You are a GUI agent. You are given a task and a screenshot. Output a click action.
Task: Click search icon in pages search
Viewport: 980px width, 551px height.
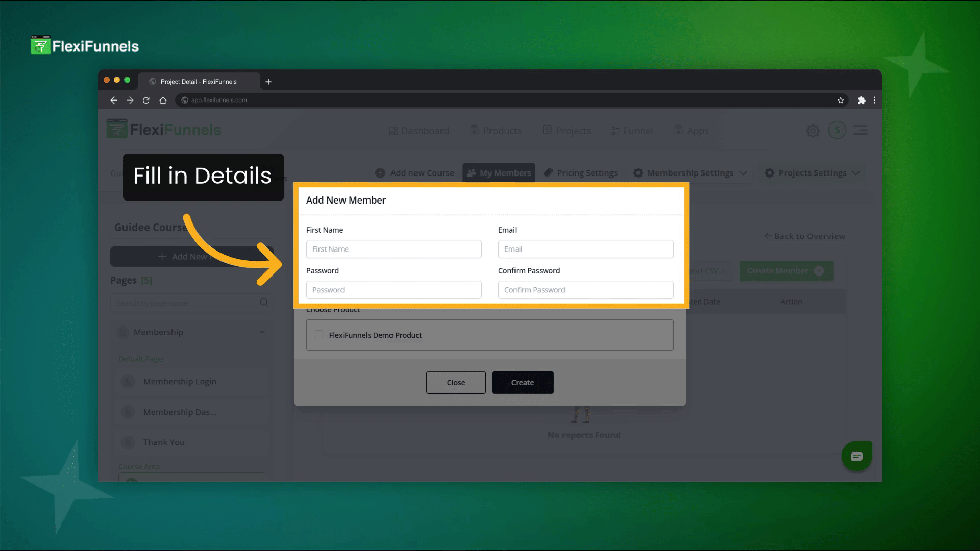pyautogui.click(x=264, y=303)
